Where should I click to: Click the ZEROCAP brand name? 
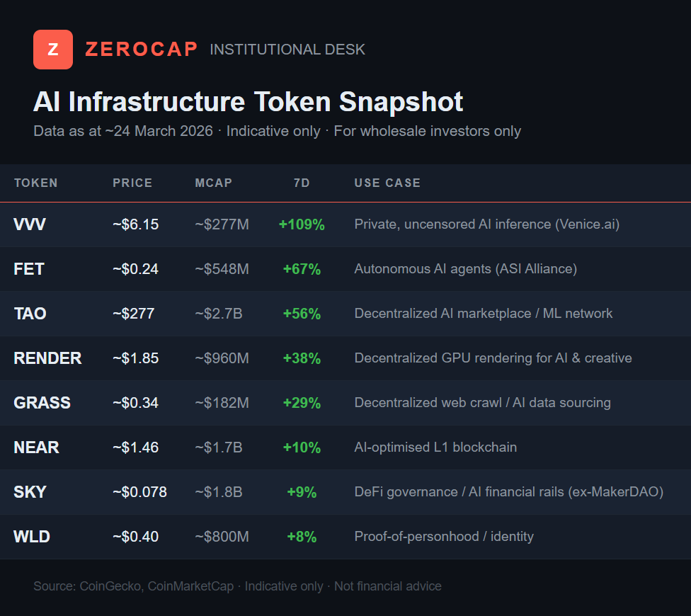pos(142,50)
